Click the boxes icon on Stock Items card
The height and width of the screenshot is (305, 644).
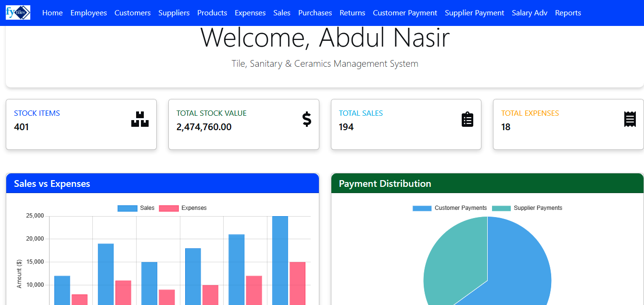pos(140,119)
